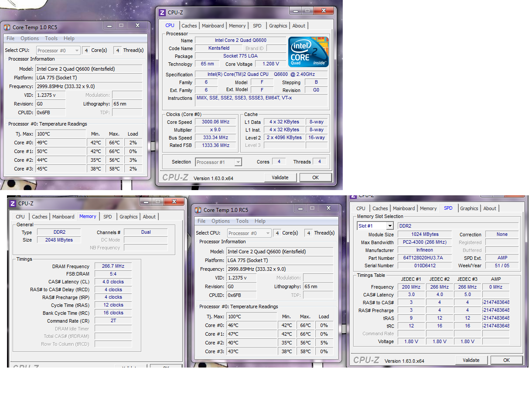Switch to Graphics tab in the top CPU-Z window
This screenshot has height=395, width=532.
pos(278,26)
